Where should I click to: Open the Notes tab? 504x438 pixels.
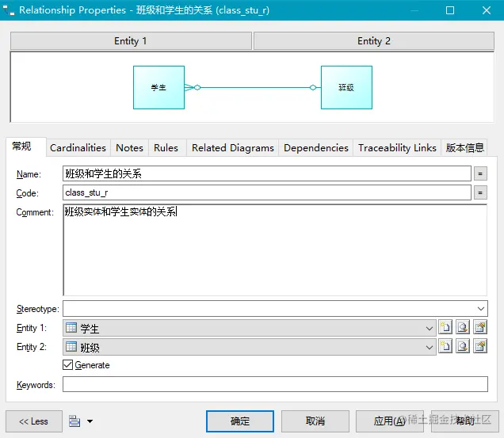129,148
